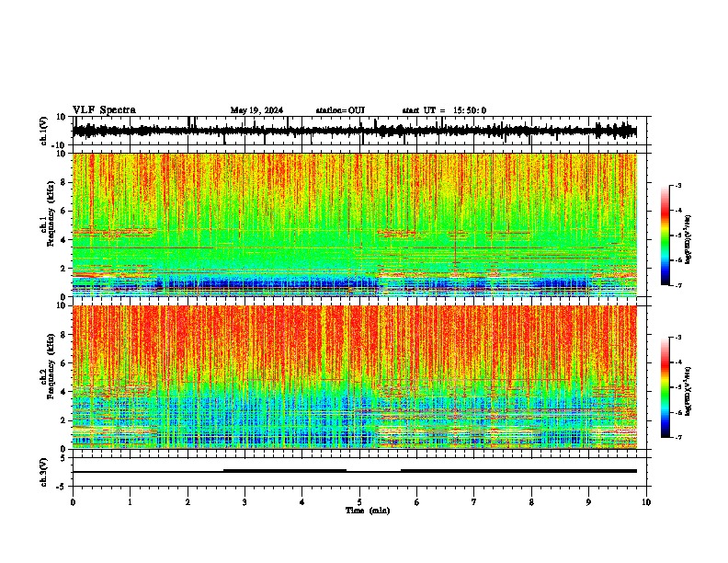Click ch.2 colorbar log(PSD) unit label
This screenshot has width=728, height=563.
(688, 391)
